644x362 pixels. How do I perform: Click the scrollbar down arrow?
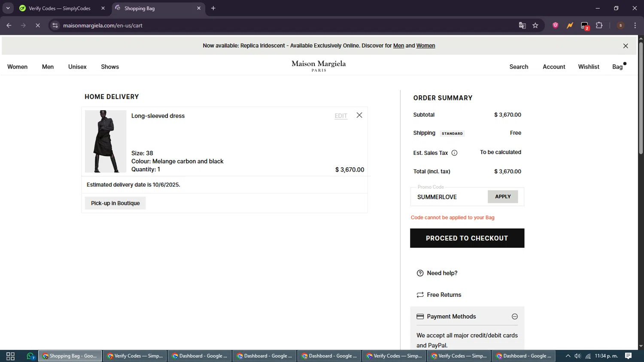click(x=641, y=346)
